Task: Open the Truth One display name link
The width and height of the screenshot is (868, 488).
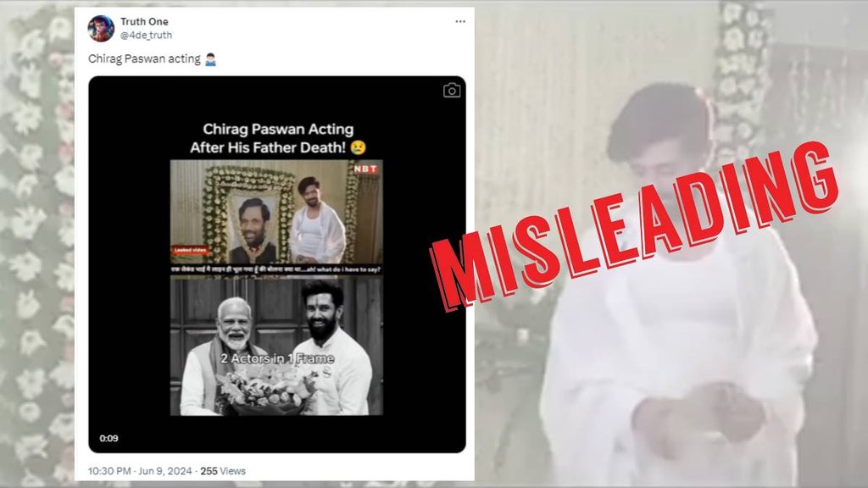Action: [x=144, y=21]
